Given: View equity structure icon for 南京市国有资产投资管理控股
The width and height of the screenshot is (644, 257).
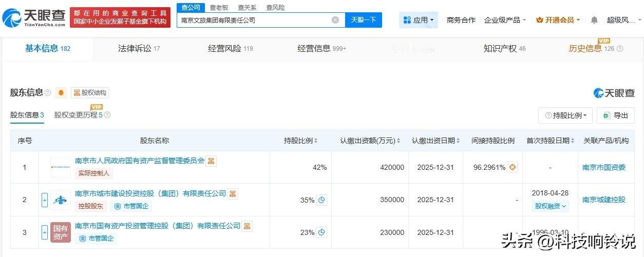Looking at the screenshot, I should pos(247,226).
